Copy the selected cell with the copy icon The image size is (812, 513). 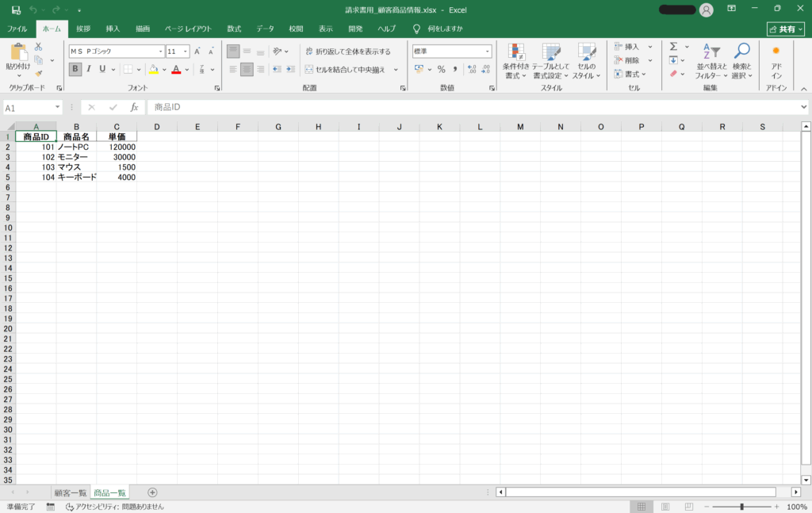[x=38, y=60]
